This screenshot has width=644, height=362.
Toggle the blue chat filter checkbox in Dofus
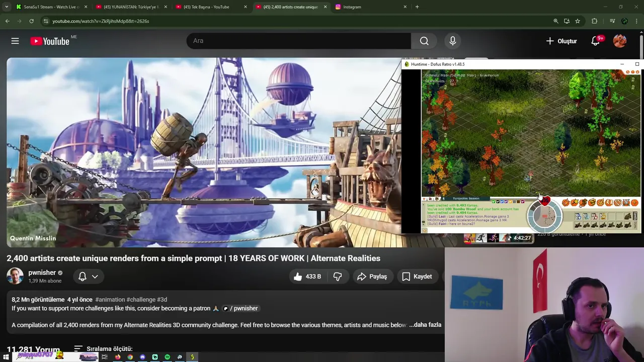[x=502, y=202]
